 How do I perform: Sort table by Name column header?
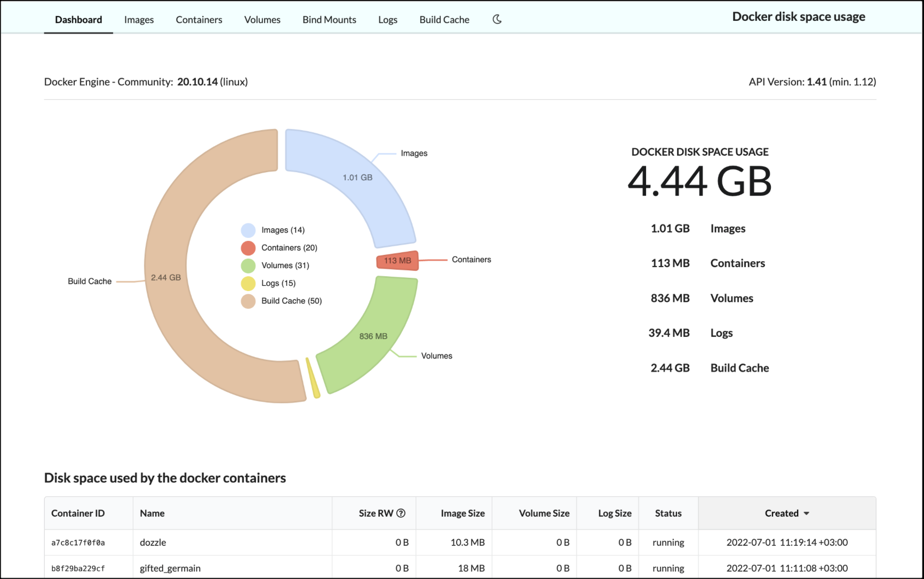152,513
